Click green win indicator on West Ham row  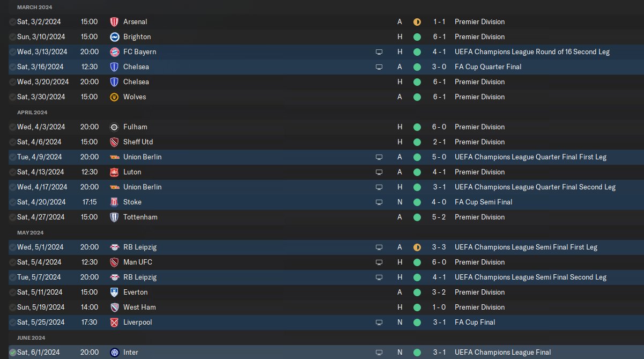click(417, 307)
